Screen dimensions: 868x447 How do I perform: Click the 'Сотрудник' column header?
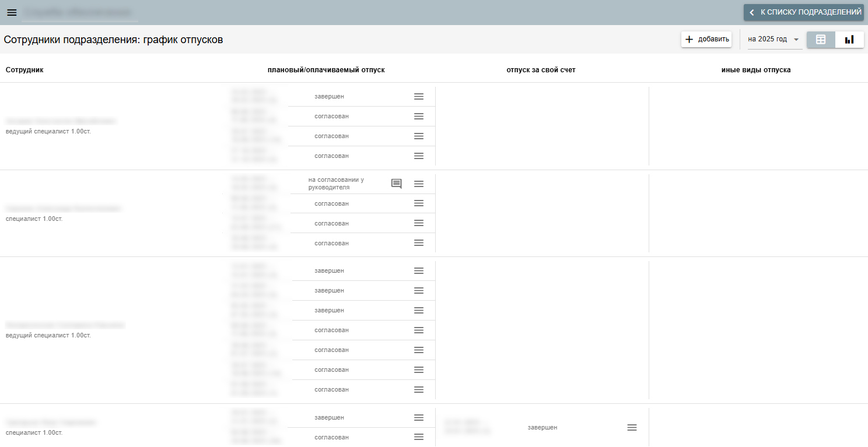(24, 70)
